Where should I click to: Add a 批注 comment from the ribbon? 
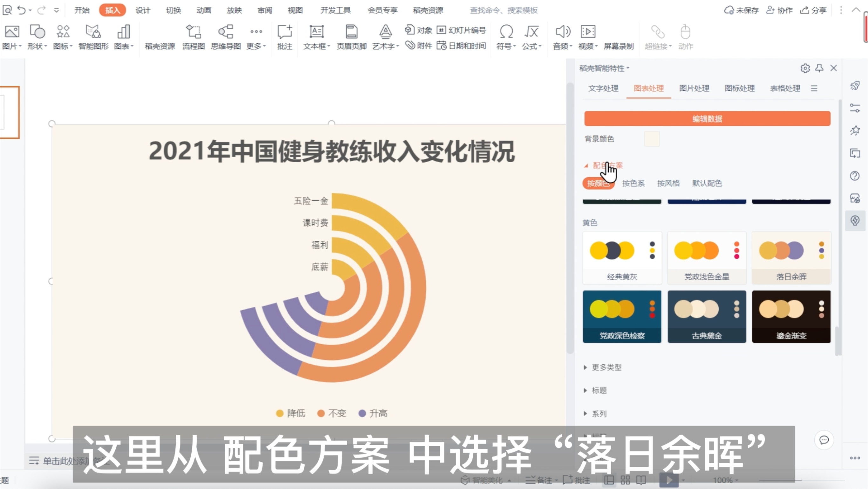[x=285, y=37]
